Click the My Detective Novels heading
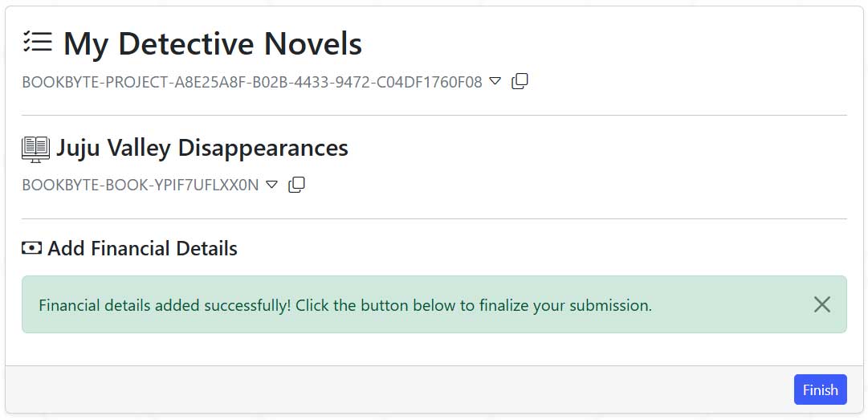The image size is (868, 420). [x=213, y=44]
